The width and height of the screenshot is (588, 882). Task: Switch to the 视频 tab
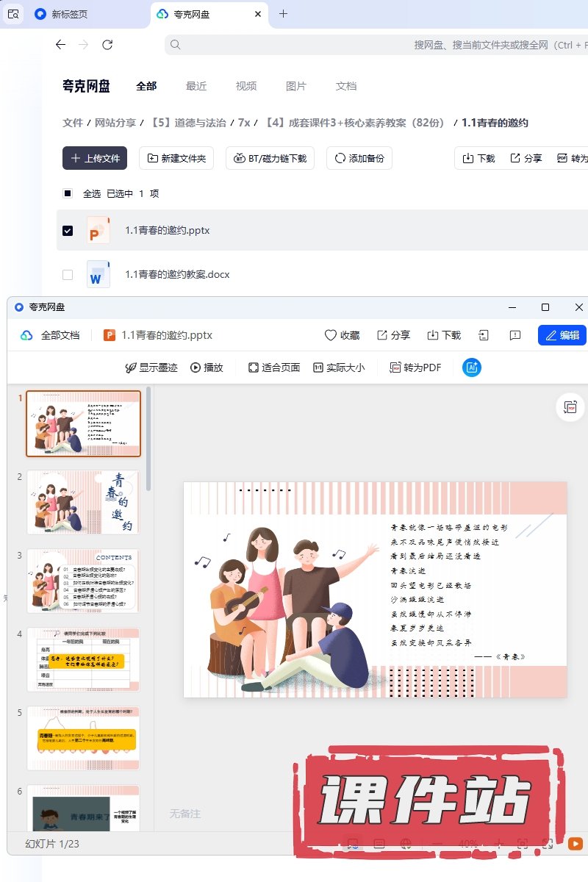pos(246,86)
